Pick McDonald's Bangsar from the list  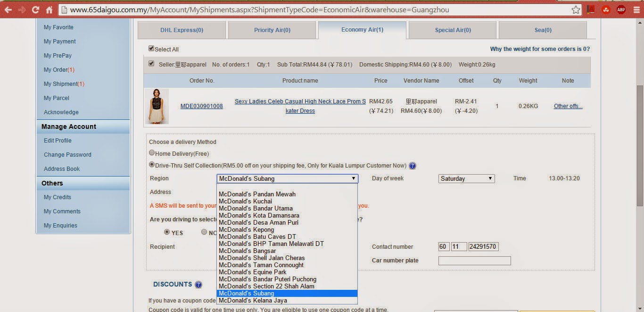287,251
